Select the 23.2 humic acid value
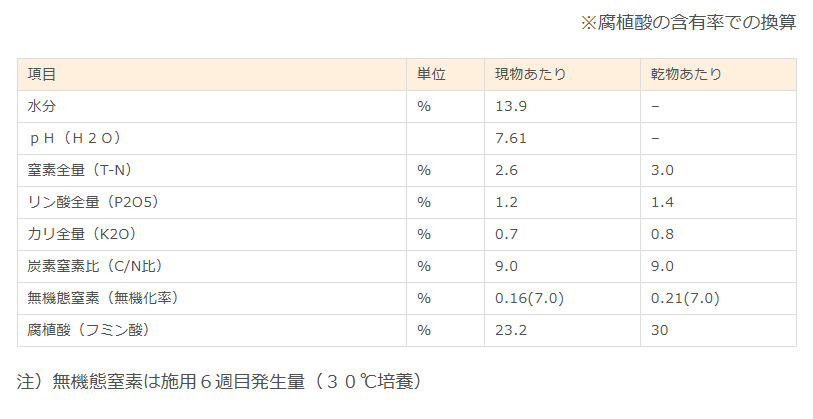The height and width of the screenshot is (419, 813). point(511,330)
